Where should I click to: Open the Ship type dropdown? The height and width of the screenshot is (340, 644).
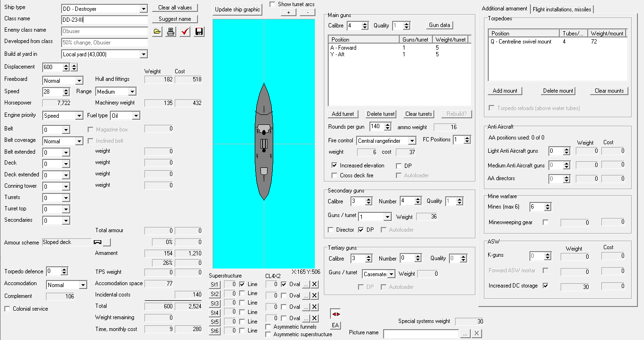click(143, 9)
